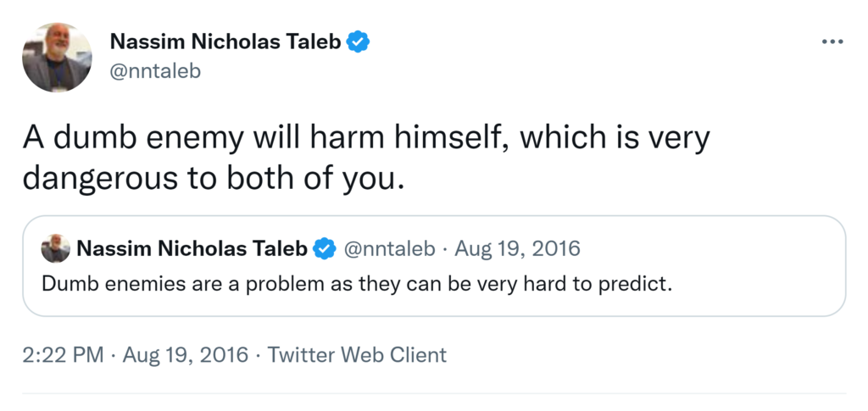Click the @nntaleb handle in the quoted tweet
This screenshot has width=868, height=411.
[x=389, y=248]
